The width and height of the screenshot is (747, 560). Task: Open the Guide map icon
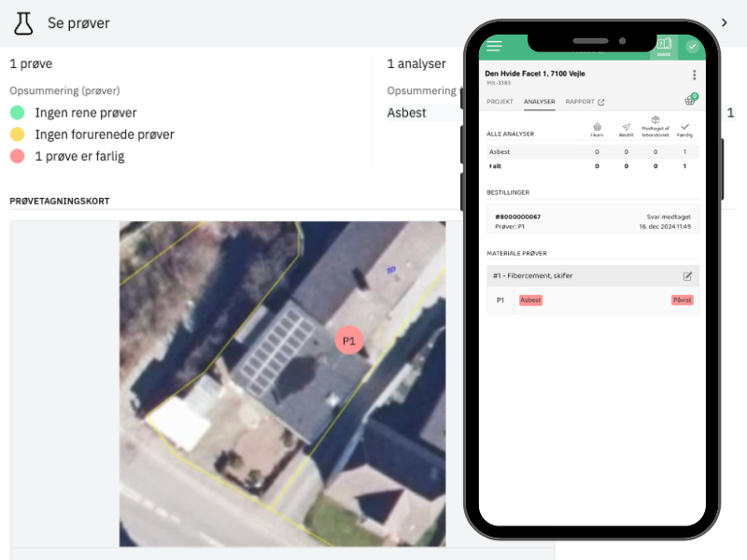(664, 46)
